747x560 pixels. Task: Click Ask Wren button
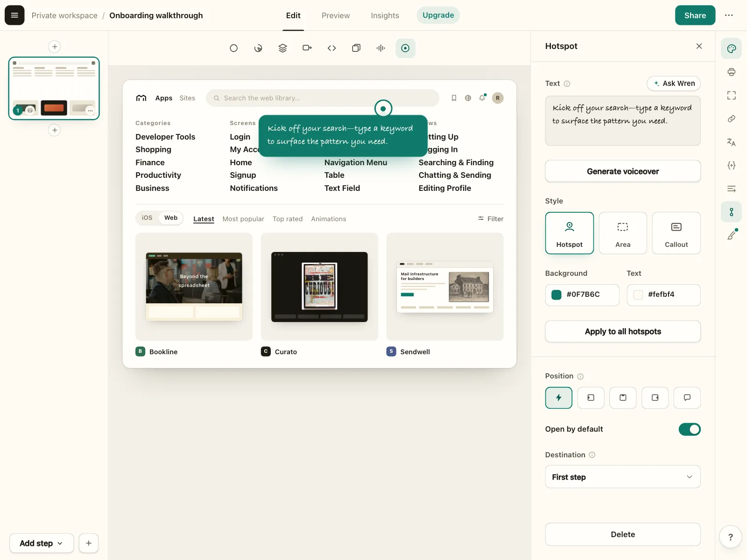point(674,84)
